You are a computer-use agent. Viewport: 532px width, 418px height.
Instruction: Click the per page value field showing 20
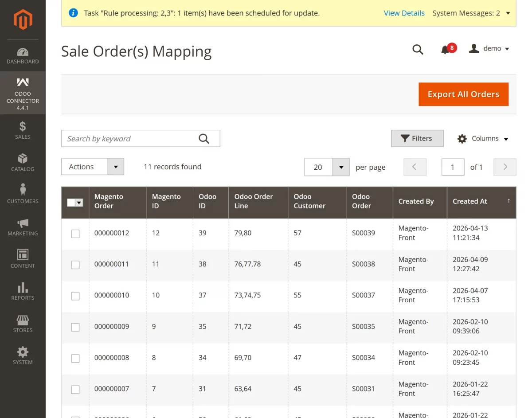click(319, 167)
